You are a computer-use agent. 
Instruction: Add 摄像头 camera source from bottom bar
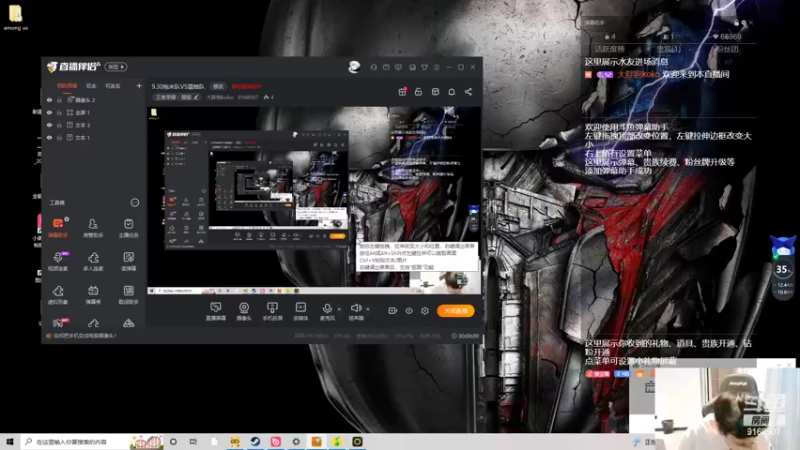tap(244, 311)
